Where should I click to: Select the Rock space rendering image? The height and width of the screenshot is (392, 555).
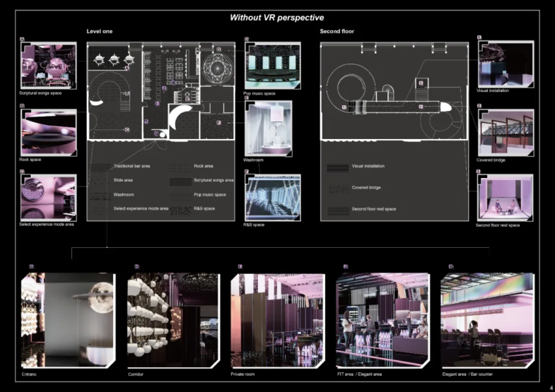point(48,132)
